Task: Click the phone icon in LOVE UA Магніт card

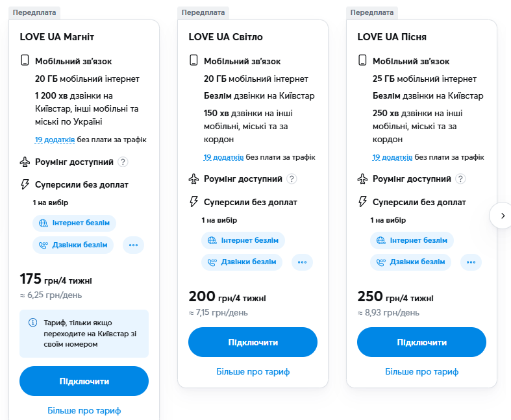Action: [25, 61]
